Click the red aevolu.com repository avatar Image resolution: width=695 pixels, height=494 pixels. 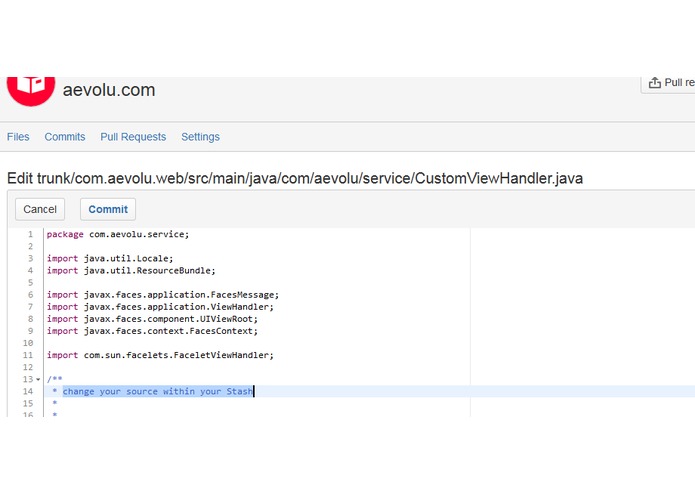click(x=31, y=91)
